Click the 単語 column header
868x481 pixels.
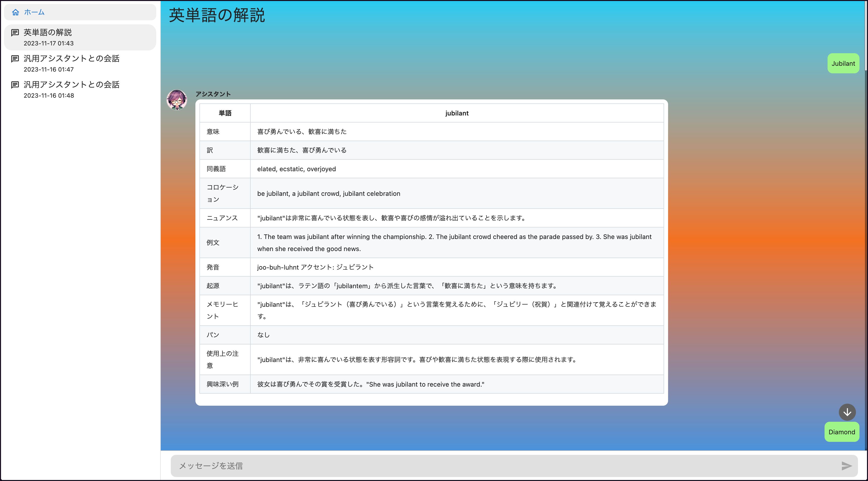click(225, 113)
